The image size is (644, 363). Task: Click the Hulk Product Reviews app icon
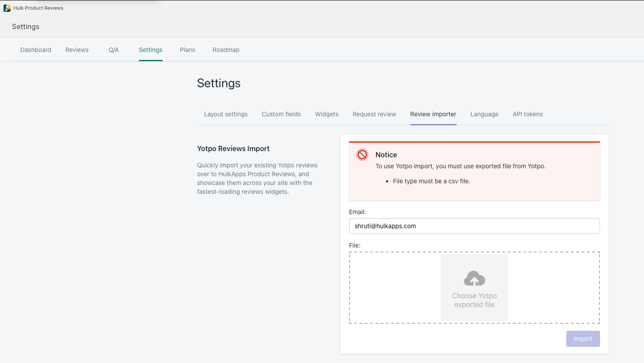click(7, 8)
